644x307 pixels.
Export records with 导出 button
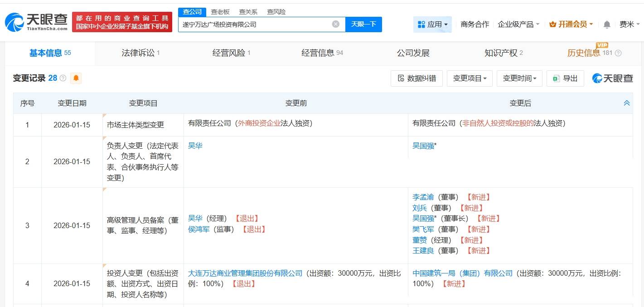point(565,78)
